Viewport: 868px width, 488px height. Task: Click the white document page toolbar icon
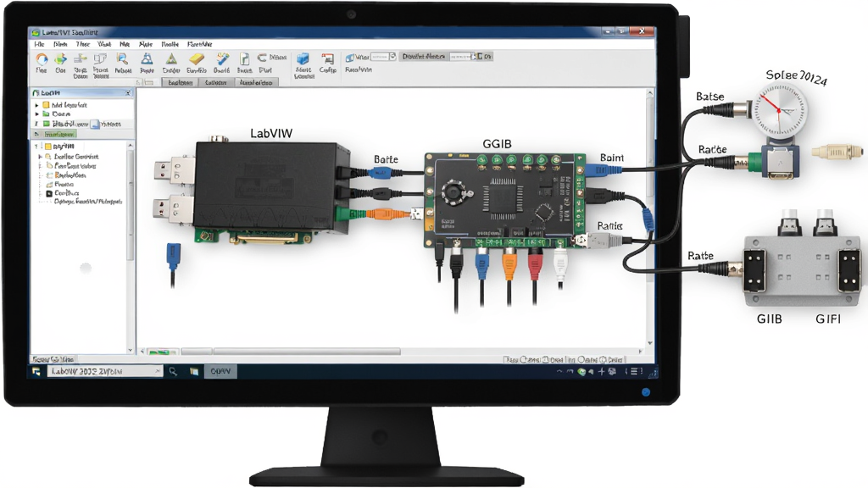[x=244, y=58]
